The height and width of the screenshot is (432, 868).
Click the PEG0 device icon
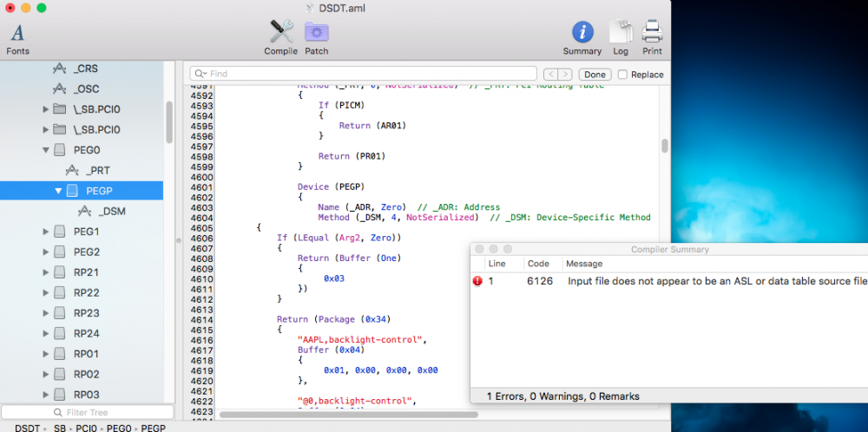point(60,150)
